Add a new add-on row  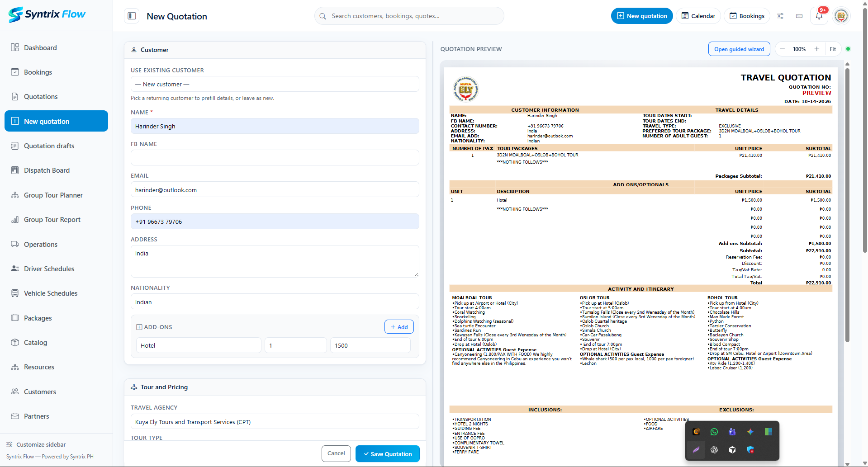399,327
